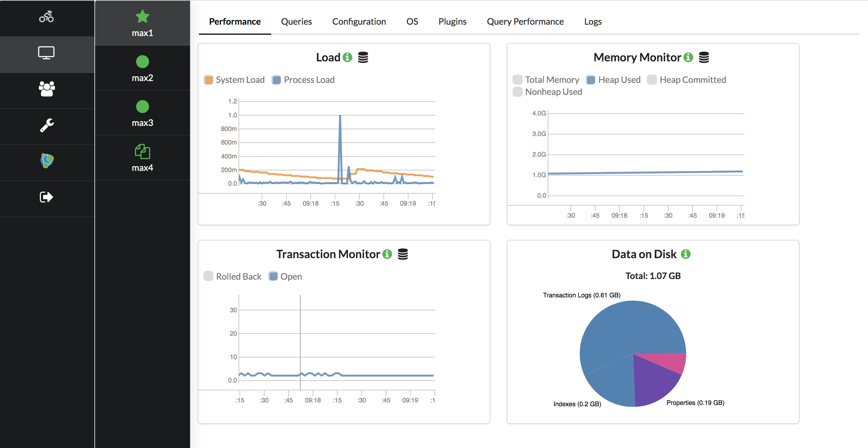Screen dimensions: 868x448
Task: Click the Transaction Monitor database icon
Action: point(403,254)
